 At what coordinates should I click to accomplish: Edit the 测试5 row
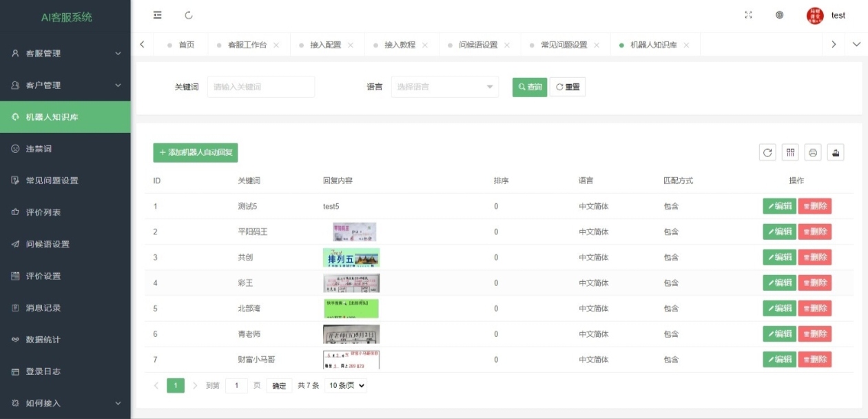tap(779, 206)
